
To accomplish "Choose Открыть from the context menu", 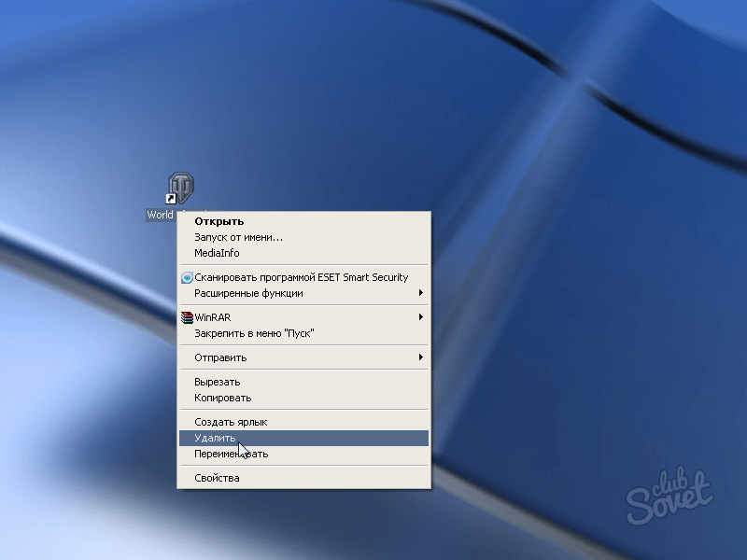I will point(218,221).
